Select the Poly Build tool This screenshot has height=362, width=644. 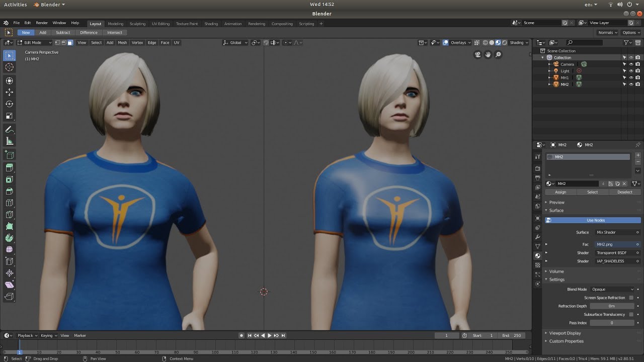click(10, 226)
